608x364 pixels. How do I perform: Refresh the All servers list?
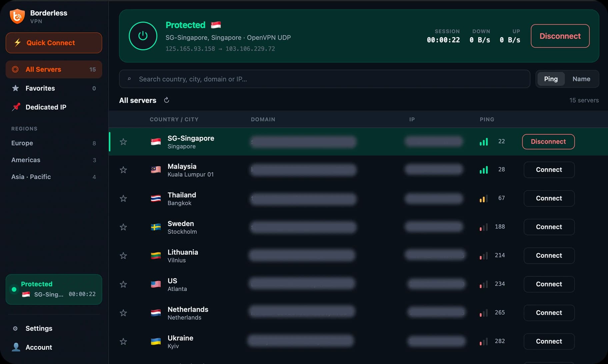(x=167, y=100)
